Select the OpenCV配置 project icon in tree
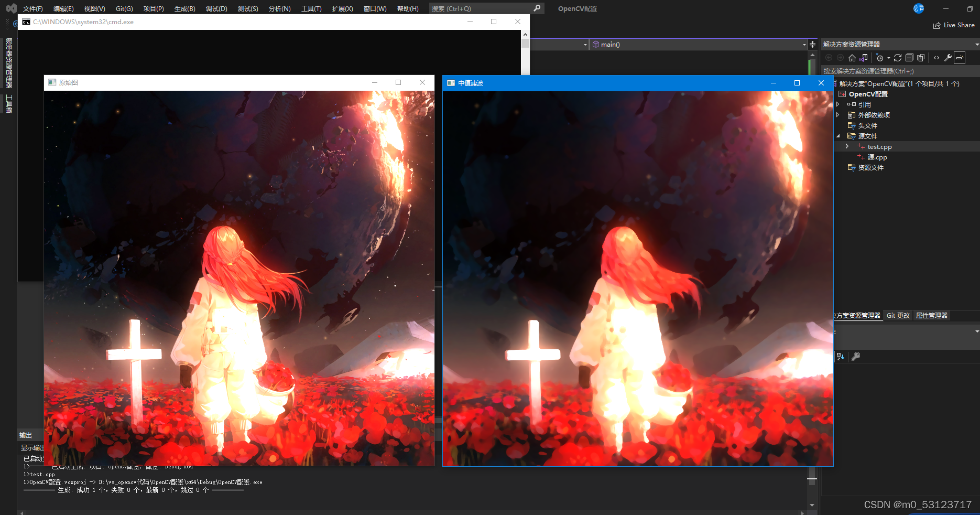The height and width of the screenshot is (515, 980). 842,94
